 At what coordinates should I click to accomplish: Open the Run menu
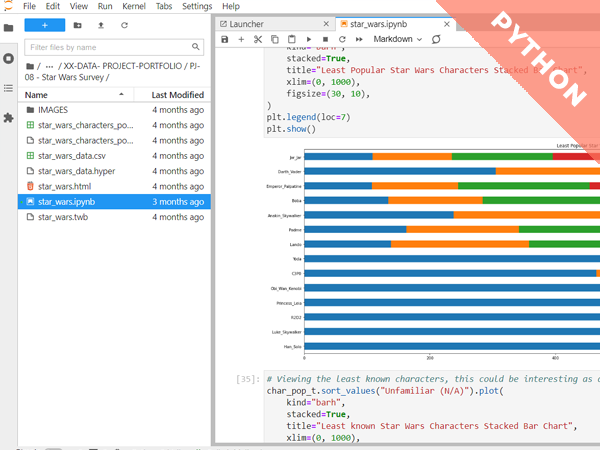pos(105,6)
